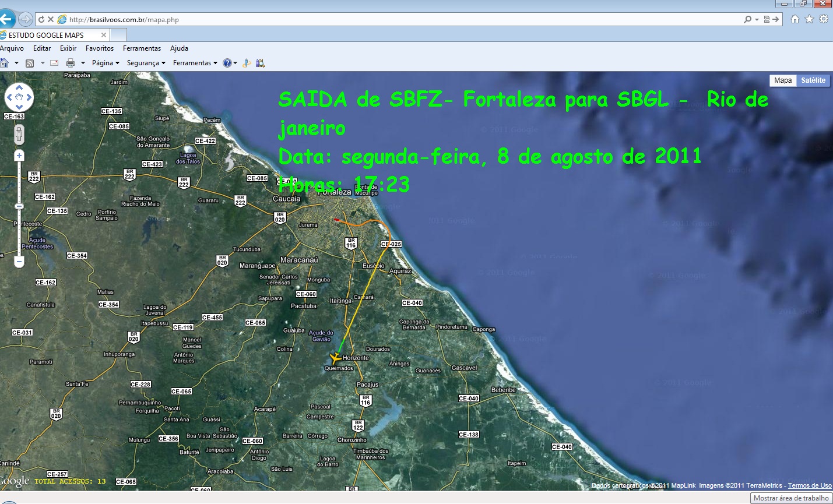The height and width of the screenshot is (504, 833).
Task: Open the Segurança dropdown menu
Action: point(143,62)
